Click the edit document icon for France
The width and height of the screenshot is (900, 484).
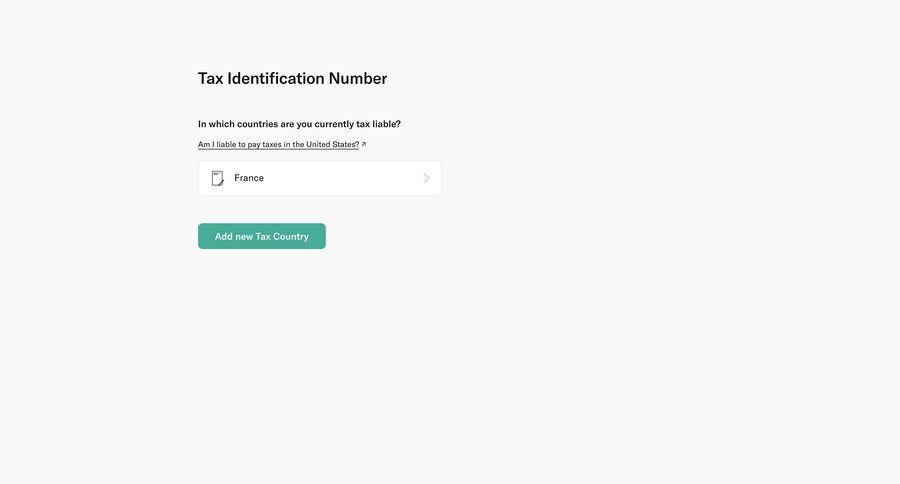click(x=218, y=178)
